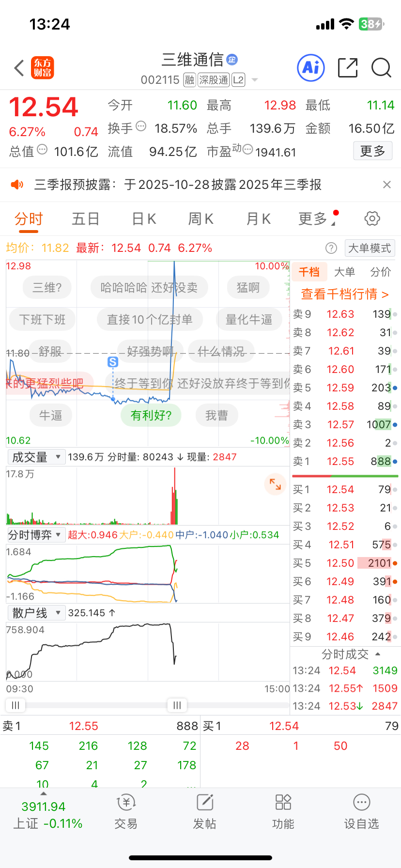The width and height of the screenshot is (401, 868).
Task: Tap 有利好? comment bubble
Action: (151, 416)
